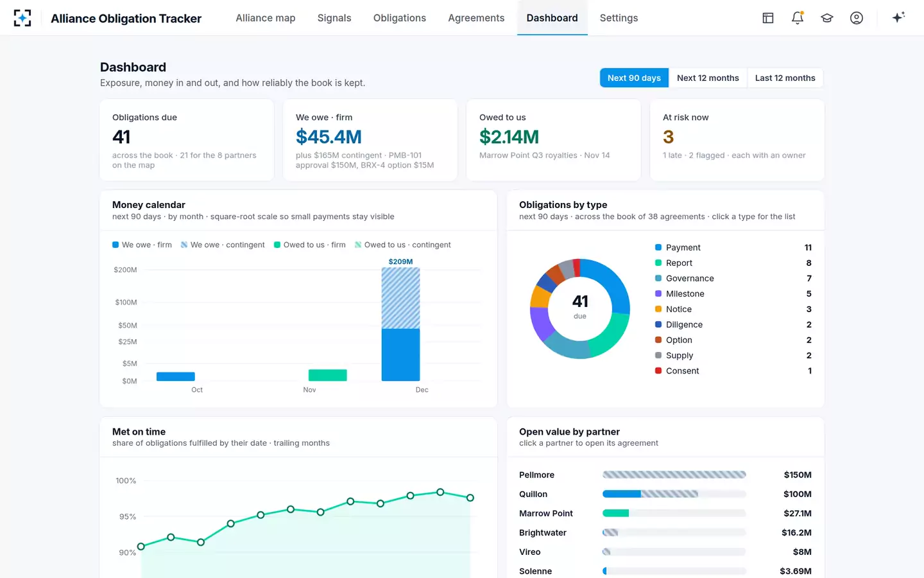Viewport: 924px width, 578px height.
Task: Toggle Owed to us firm legend entry
Action: [x=310, y=245]
